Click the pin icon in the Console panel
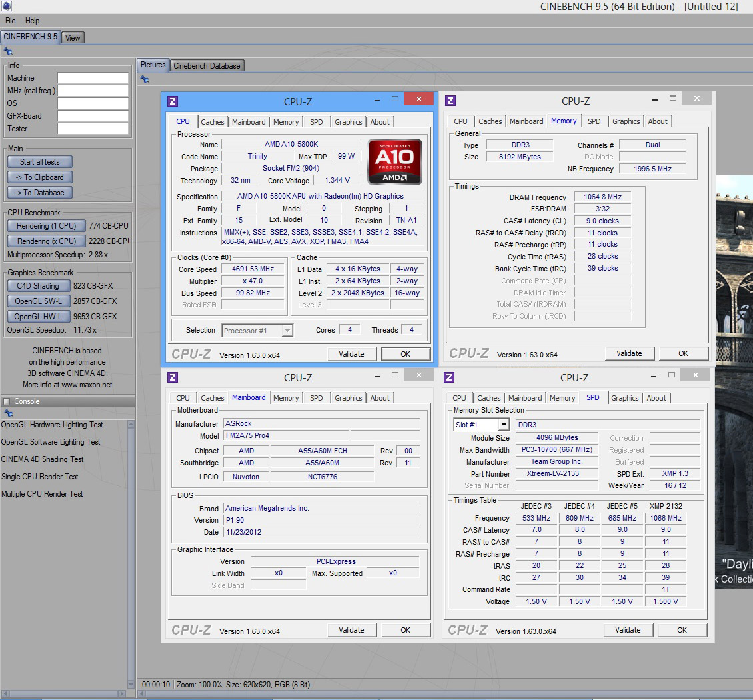This screenshot has width=753, height=700. [x=8, y=413]
